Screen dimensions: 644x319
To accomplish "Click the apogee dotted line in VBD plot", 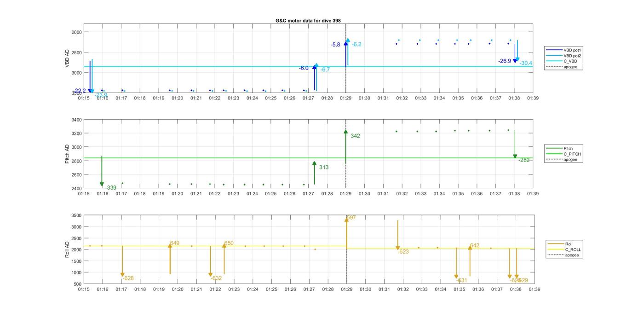I will [346, 58].
